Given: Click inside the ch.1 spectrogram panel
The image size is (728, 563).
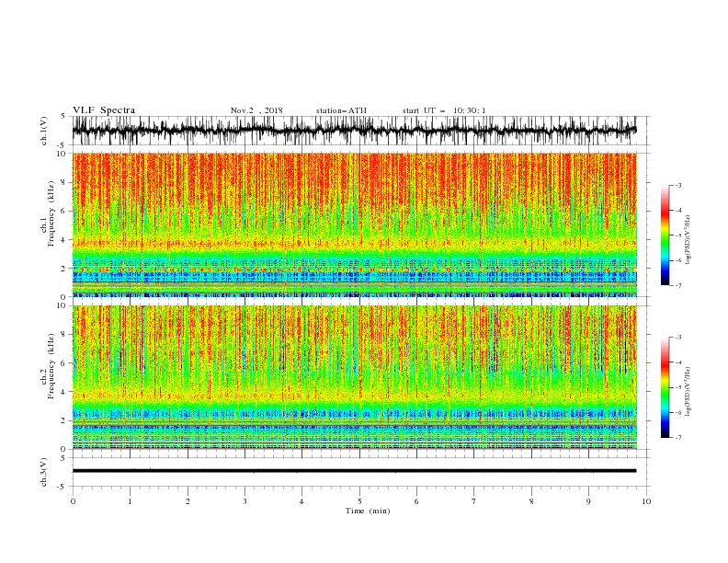Looking at the screenshot, I should (354, 224).
